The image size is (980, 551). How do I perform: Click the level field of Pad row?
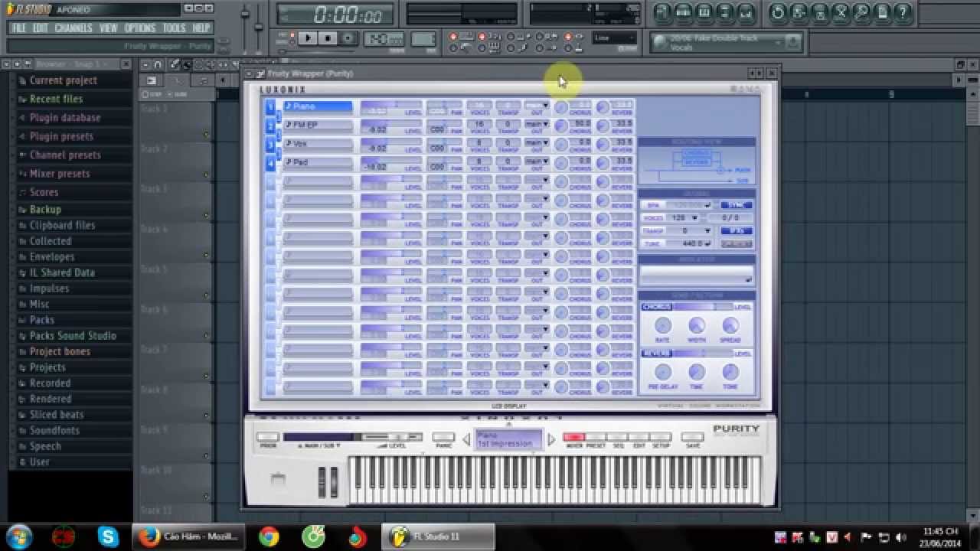click(x=390, y=164)
